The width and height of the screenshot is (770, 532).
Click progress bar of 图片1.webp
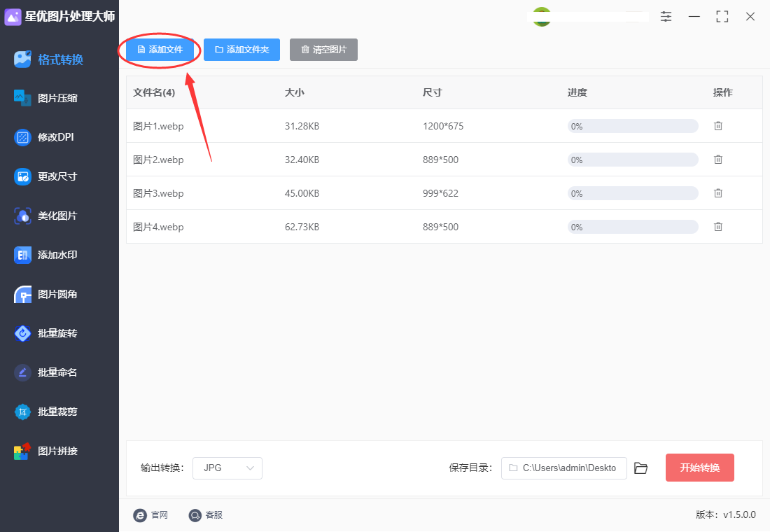click(x=633, y=126)
